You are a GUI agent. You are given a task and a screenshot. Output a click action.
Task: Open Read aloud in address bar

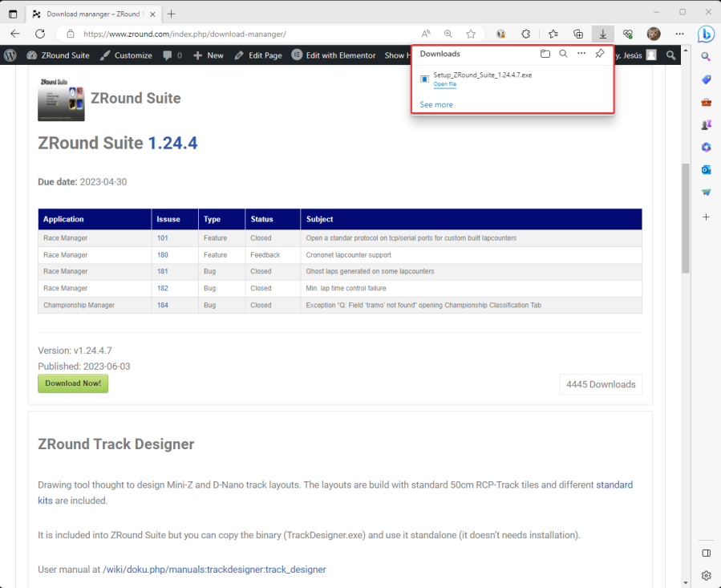[426, 34]
